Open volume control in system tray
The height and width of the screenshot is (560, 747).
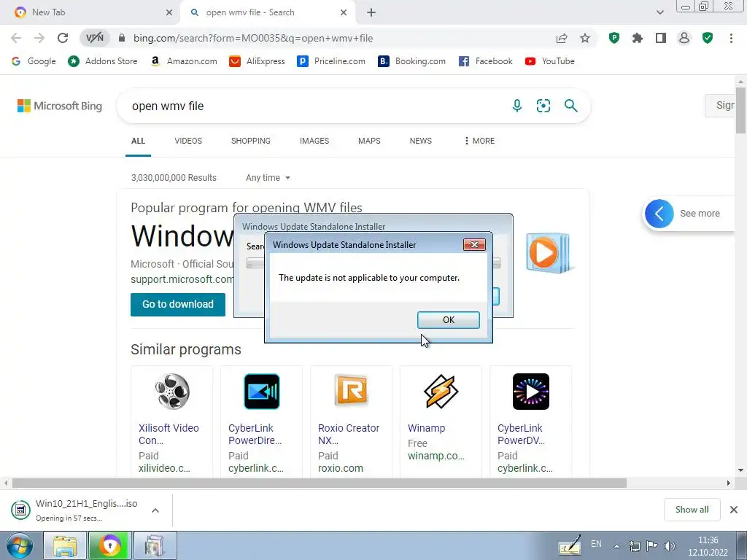(x=670, y=546)
